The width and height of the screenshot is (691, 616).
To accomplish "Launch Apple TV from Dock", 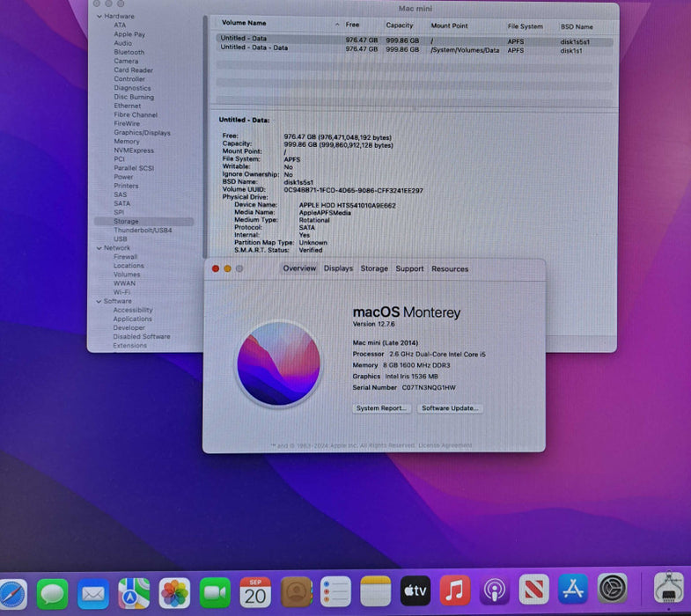I will [x=415, y=590].
